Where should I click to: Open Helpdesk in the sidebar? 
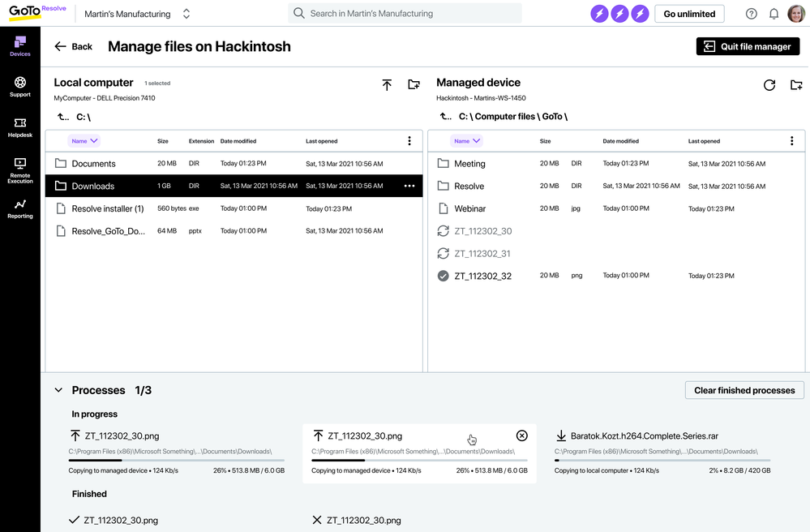pos(20,127)
